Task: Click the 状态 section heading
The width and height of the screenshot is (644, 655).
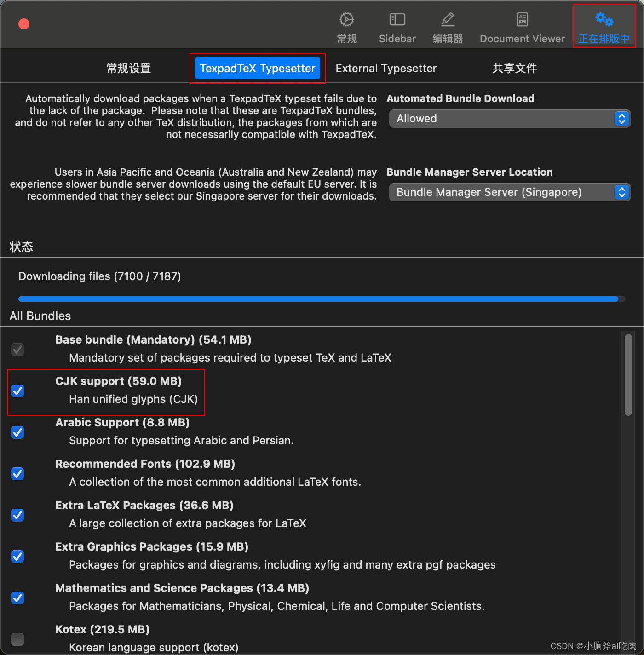Action: pyautogui.click(x=21, y=247)
